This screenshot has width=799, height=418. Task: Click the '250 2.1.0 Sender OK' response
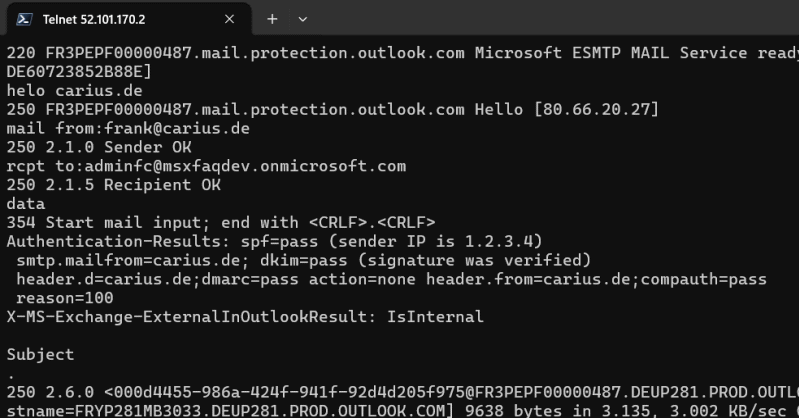point(98,147)
